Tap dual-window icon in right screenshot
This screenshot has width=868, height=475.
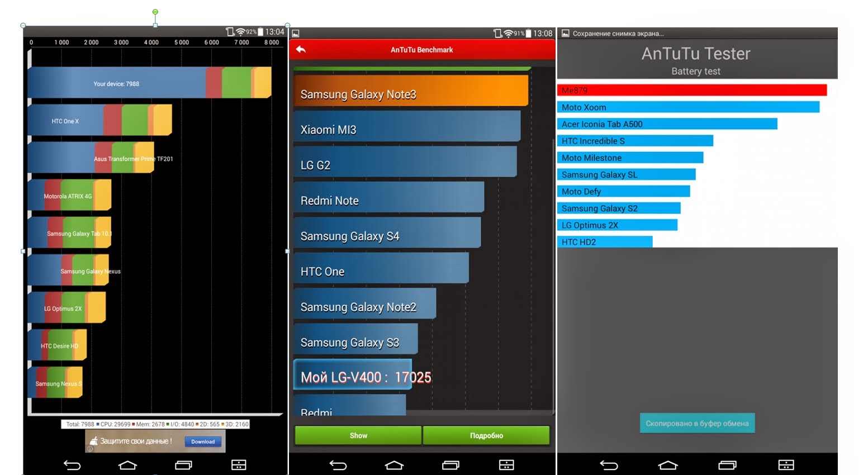tap(786, 465)
